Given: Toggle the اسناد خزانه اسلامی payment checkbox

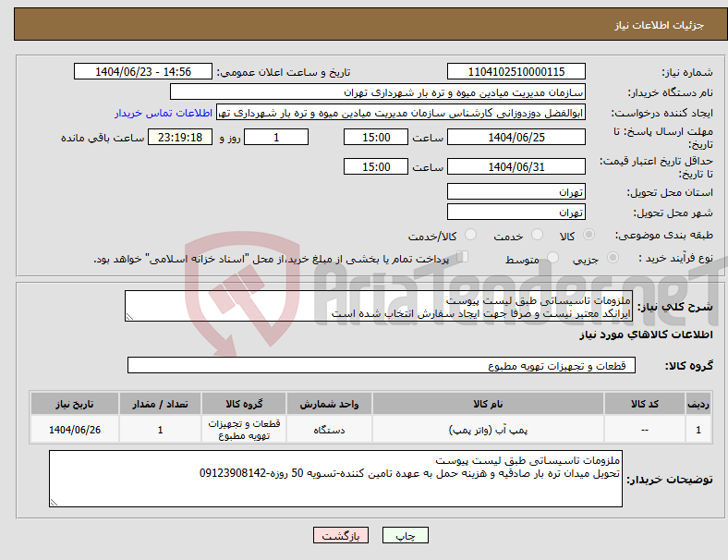Looking at the screenshot, I should [463, 257].
